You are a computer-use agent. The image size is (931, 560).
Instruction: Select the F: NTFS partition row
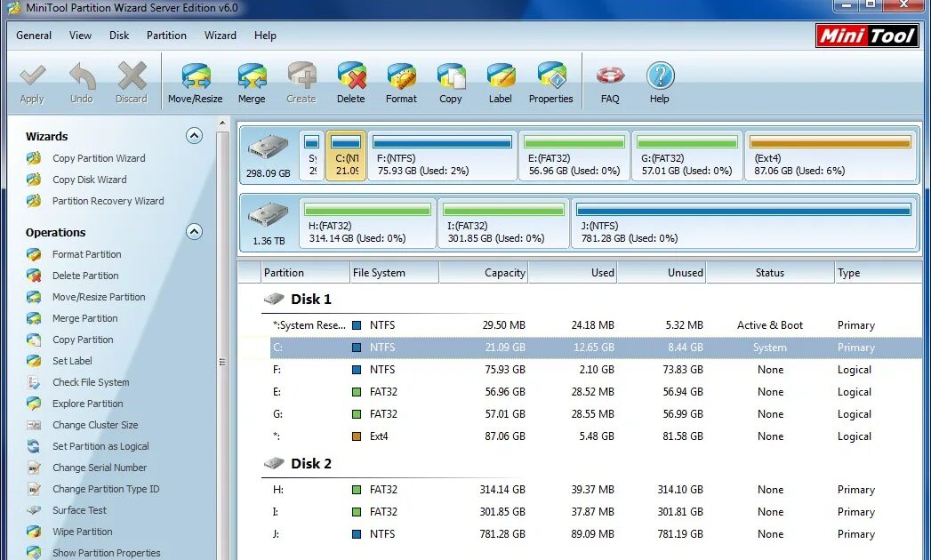596,370
